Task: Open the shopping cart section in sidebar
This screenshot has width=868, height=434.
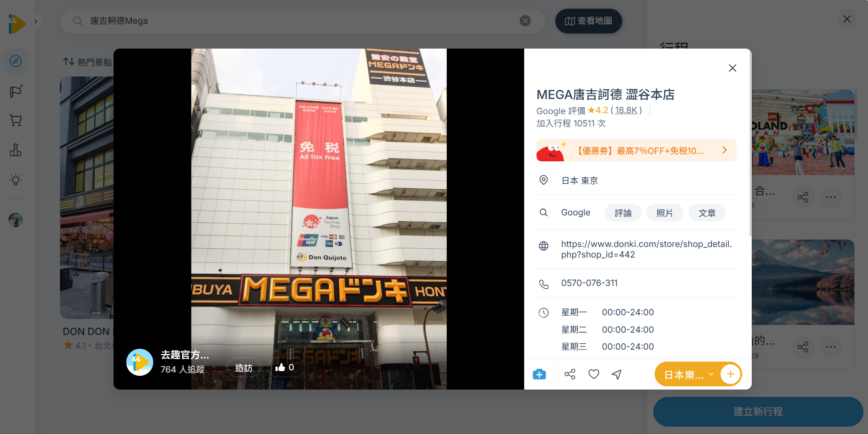Action: 16,120
